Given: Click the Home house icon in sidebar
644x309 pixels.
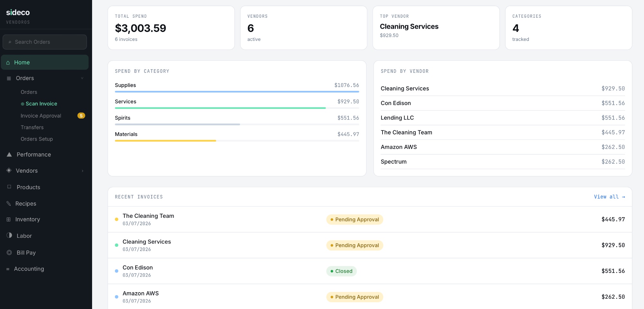Looking at the screenshot, I should coord(8,63).
